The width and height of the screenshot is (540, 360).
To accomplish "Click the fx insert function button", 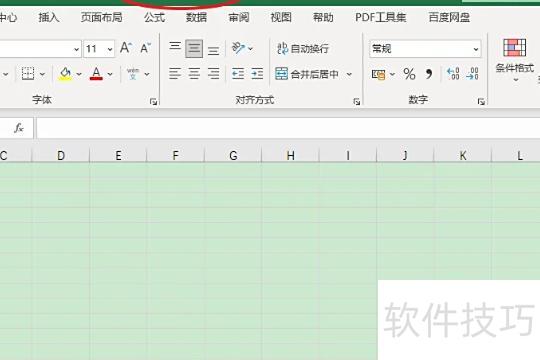I will 19,128.
